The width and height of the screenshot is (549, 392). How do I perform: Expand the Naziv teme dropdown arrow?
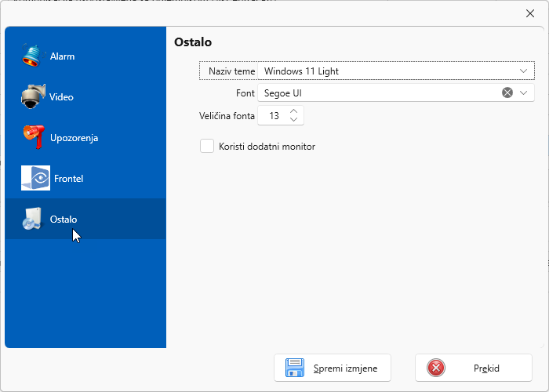(524, 71)
